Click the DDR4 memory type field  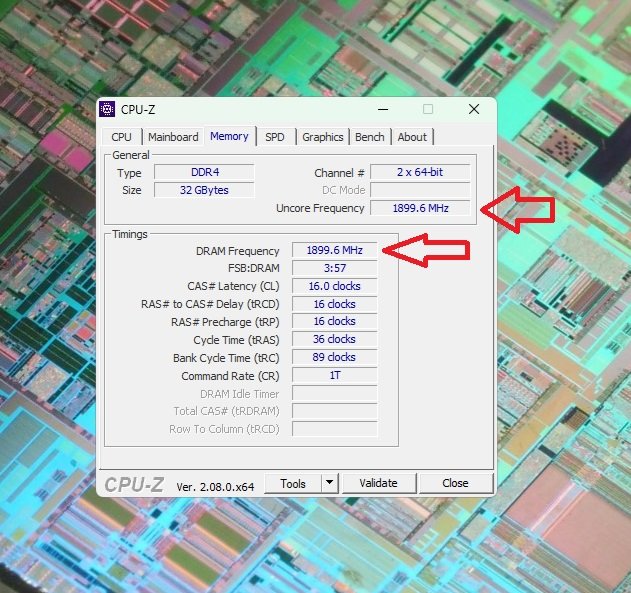click(204, 172)
